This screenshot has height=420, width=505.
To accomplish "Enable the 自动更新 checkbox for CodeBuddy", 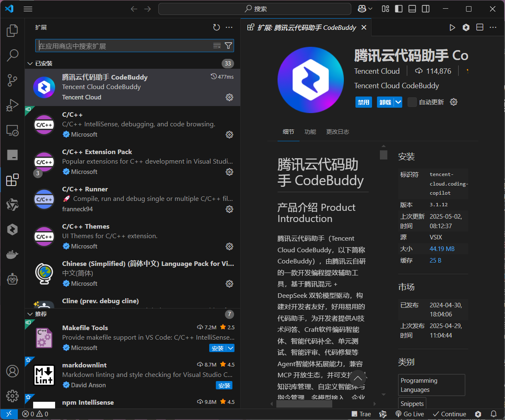I will point(412,102).
